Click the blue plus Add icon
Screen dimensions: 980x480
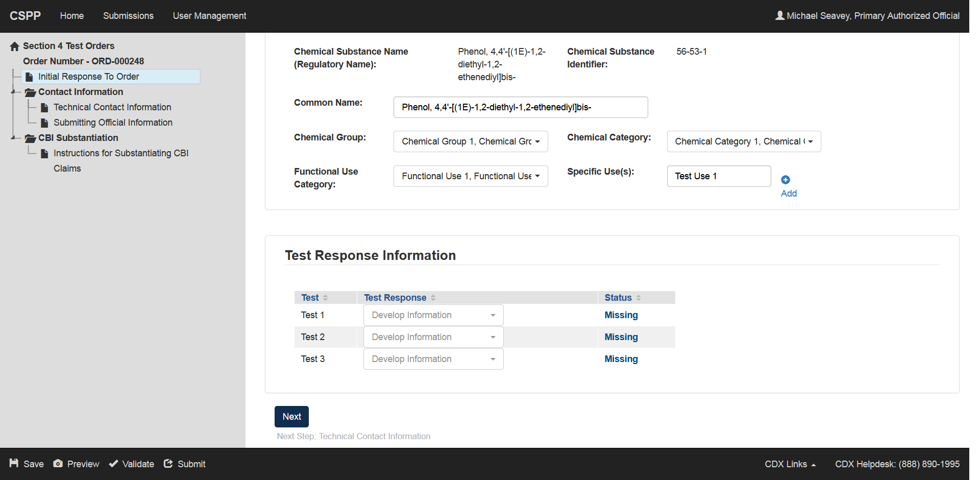point(786,180)
